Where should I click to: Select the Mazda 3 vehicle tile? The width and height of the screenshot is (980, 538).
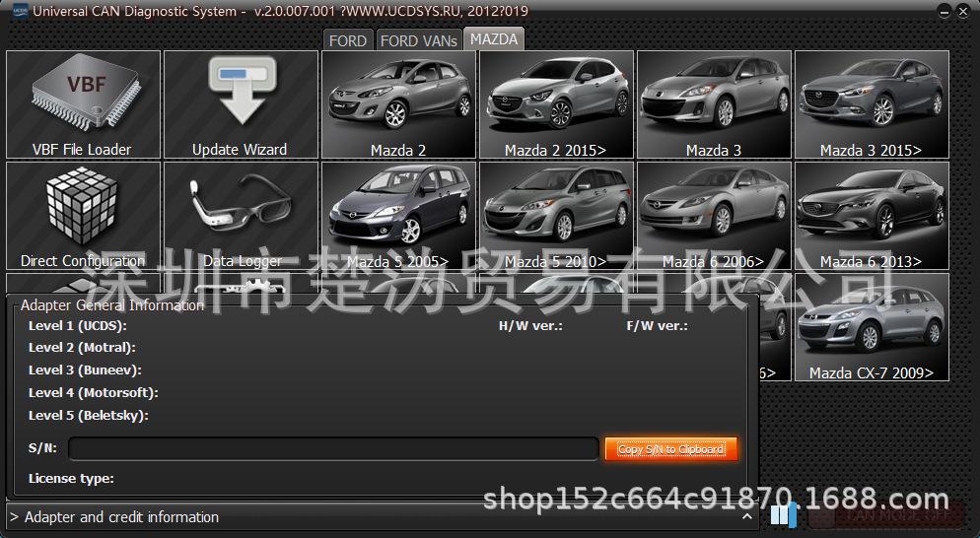click(x=714, y=104)
